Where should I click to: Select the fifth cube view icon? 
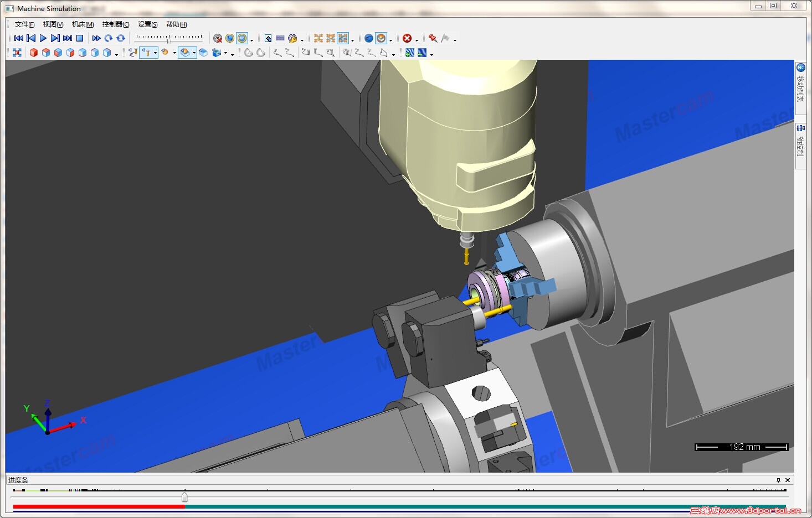(83, 53)
